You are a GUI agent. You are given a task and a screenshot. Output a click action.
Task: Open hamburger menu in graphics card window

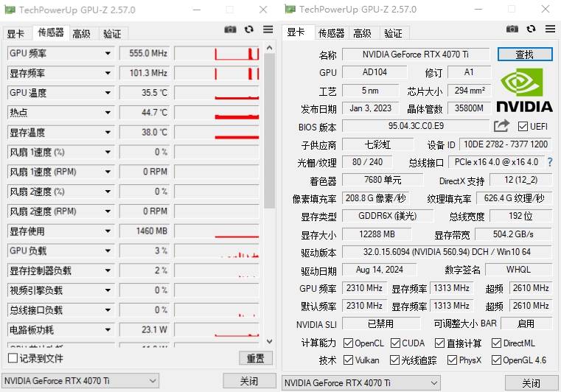click(550, 29)
